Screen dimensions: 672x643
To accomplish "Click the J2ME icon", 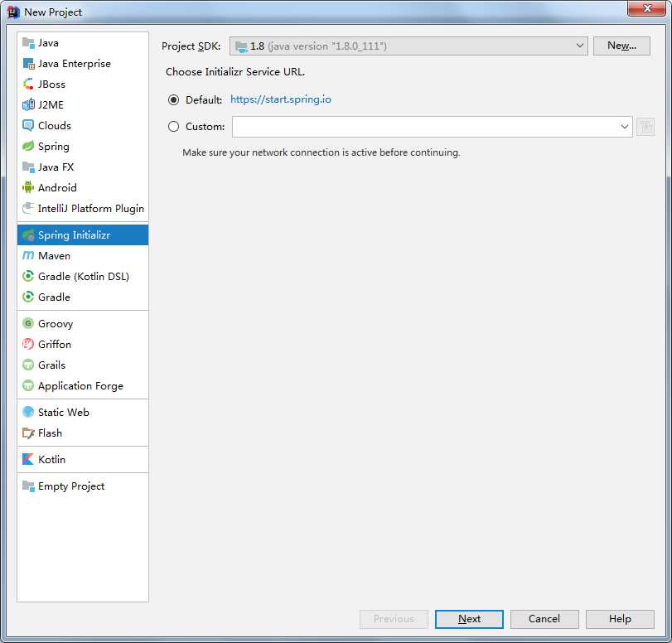I will coord(28,104).
